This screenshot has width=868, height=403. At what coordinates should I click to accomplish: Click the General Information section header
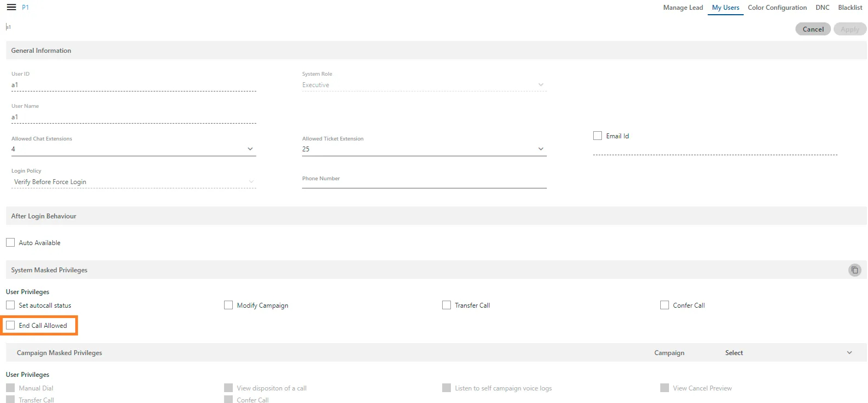pyautogui.click(x=436, y=50)
